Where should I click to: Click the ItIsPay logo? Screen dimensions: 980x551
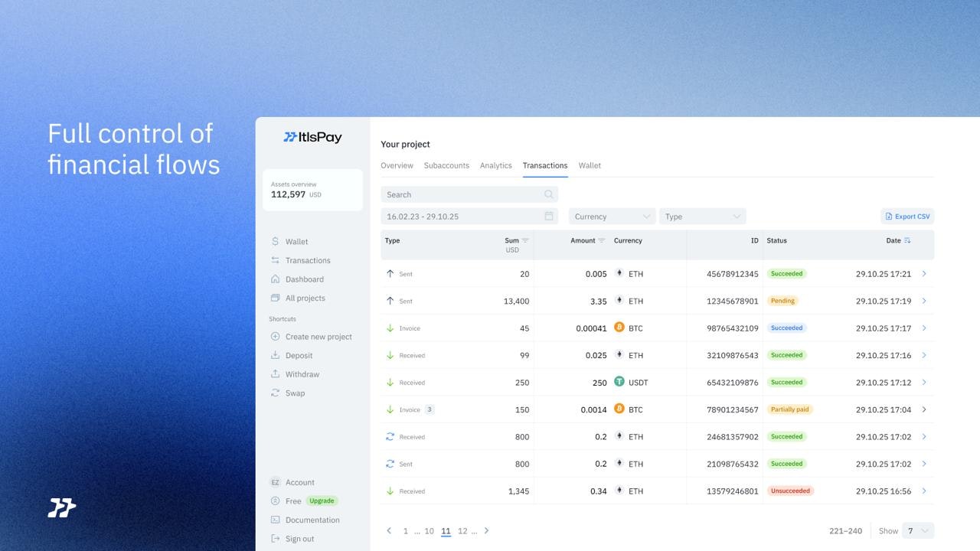(x=312, y=137)
